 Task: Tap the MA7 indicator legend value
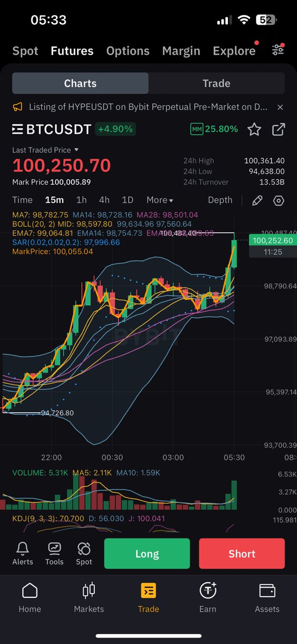(x=40, y=215)
